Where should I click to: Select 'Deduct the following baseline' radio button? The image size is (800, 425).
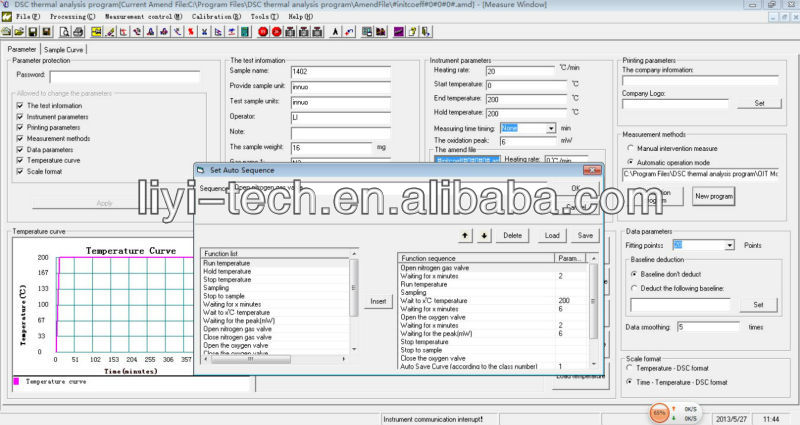click(x=634, y=288)
